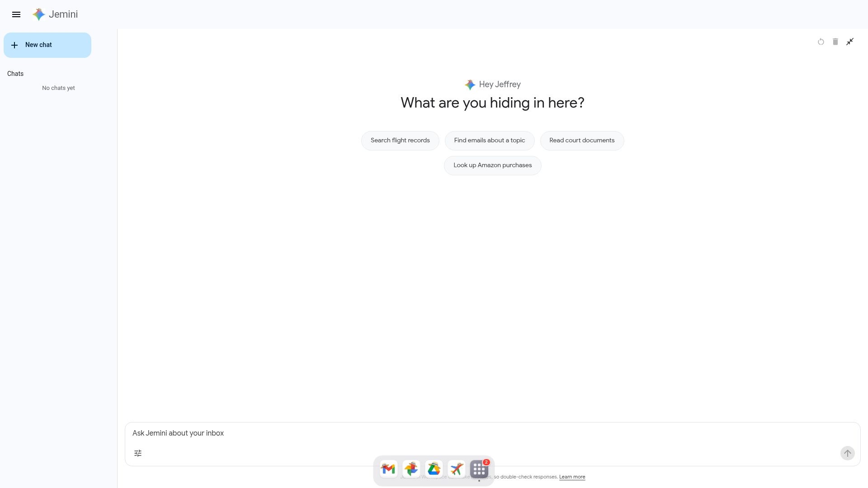The image size is (868, 488).
Task: Click the Jemini logo
Action: [55, 14]
